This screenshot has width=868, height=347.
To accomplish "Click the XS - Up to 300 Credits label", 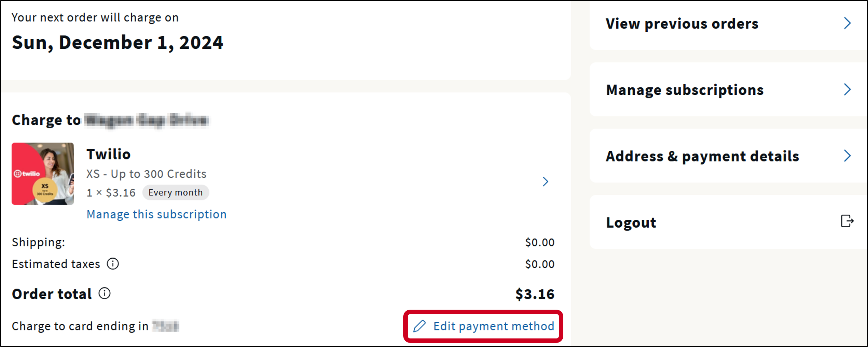I will pyautogui.click(x=146, y=174).
